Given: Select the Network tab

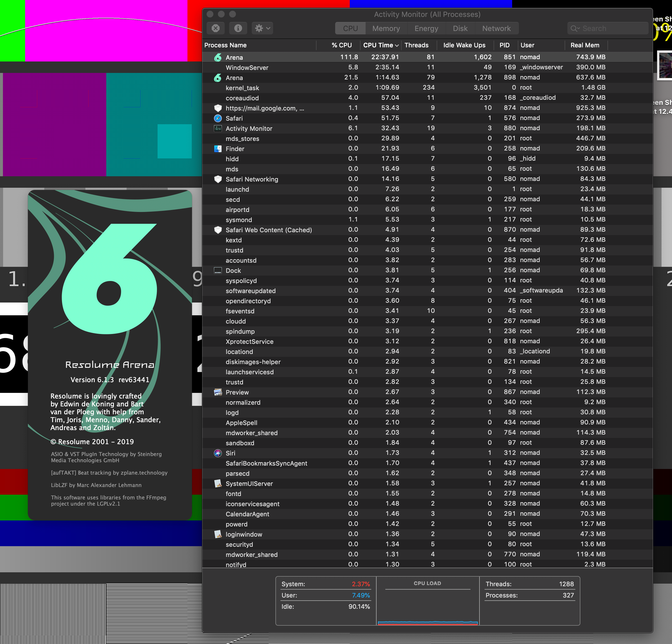Looking at the screenshot, I should [496, 28].
